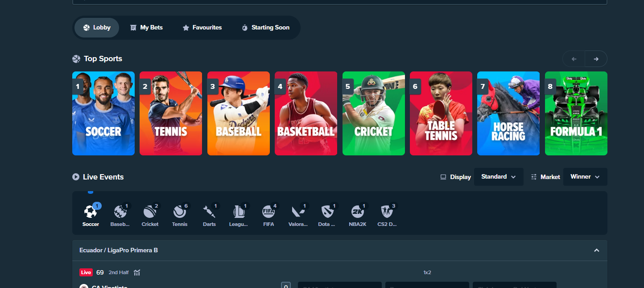This screenshot has width=644, height=288.
Task: Open the Baseball sport card
Action: (239, 113)
